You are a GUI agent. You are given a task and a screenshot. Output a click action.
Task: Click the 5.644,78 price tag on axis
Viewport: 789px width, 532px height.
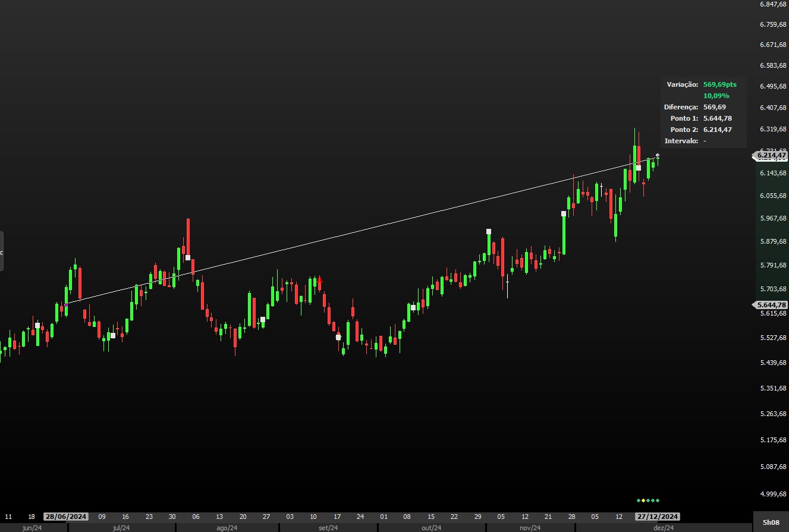click(771, 304)
